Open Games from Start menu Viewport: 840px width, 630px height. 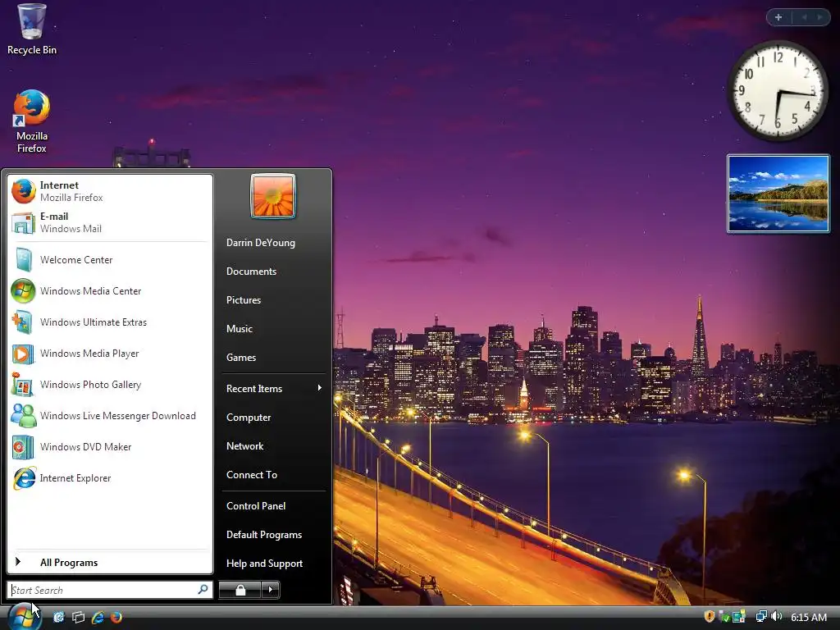point(274,358)
